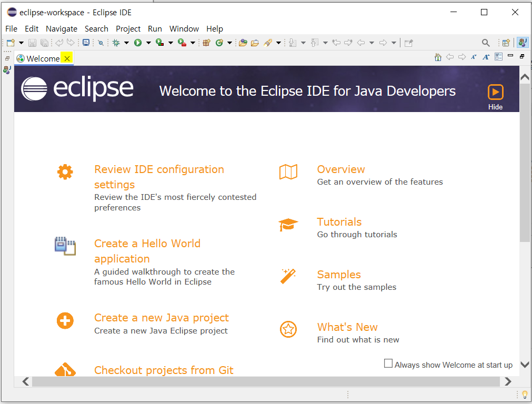Open the Run menu
The height and width of the screenshot is (404, 532).
(155, 29)
